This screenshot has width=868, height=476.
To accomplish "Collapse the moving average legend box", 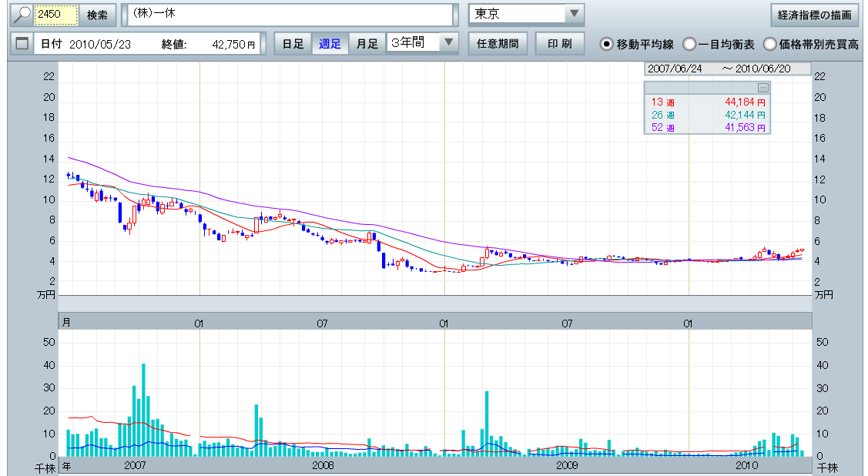I will click(x=762, y=88).
